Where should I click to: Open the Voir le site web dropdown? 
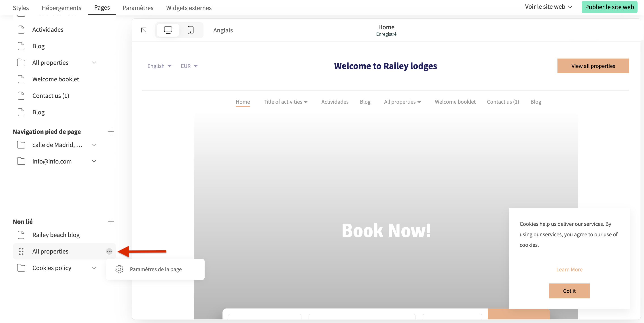point(549,7)
